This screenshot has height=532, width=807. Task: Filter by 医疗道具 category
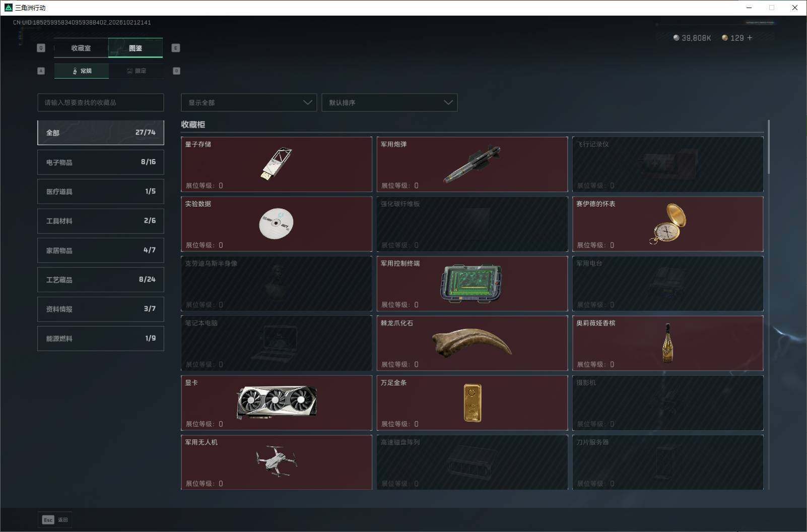101,191
